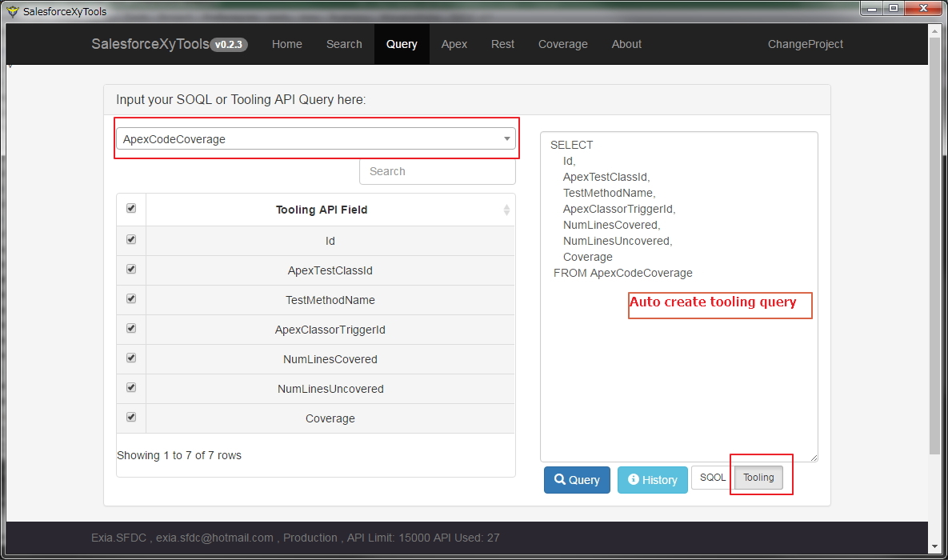
Task: Switch to Tooling query mode
Action: click(x=758, y=477)
